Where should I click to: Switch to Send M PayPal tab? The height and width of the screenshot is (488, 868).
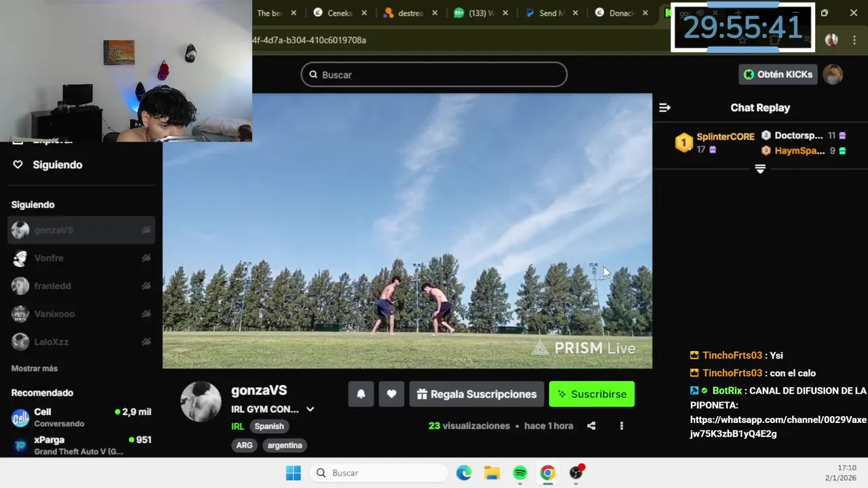tap(551, 13)
